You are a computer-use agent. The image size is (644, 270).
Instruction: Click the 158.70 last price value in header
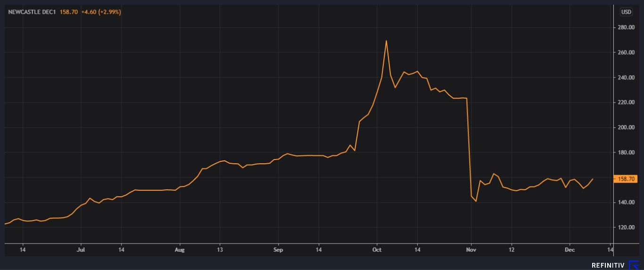click(68, 12)
